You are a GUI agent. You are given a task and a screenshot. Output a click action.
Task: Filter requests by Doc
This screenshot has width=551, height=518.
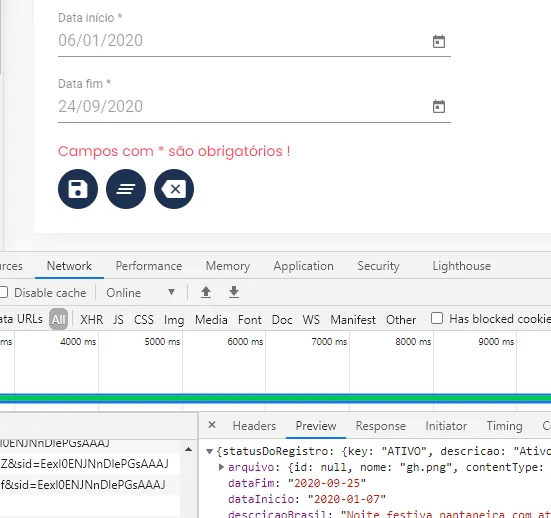(282, 320)
